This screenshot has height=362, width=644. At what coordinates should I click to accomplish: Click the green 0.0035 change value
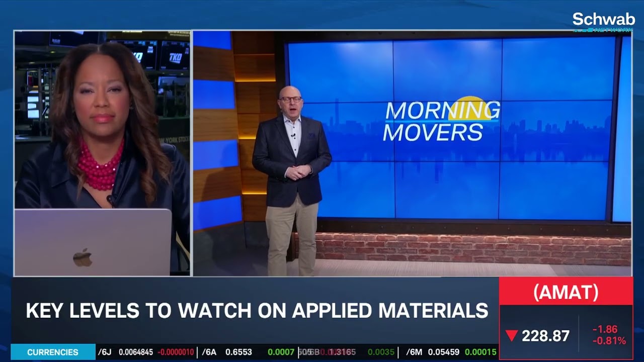pyautogui.click(x=381, y=352)
